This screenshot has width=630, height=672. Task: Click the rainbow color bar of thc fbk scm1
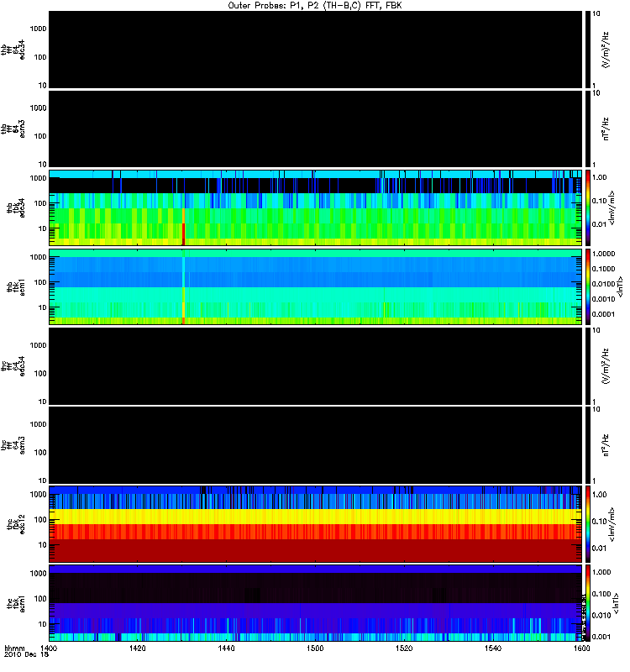(588, 603)
